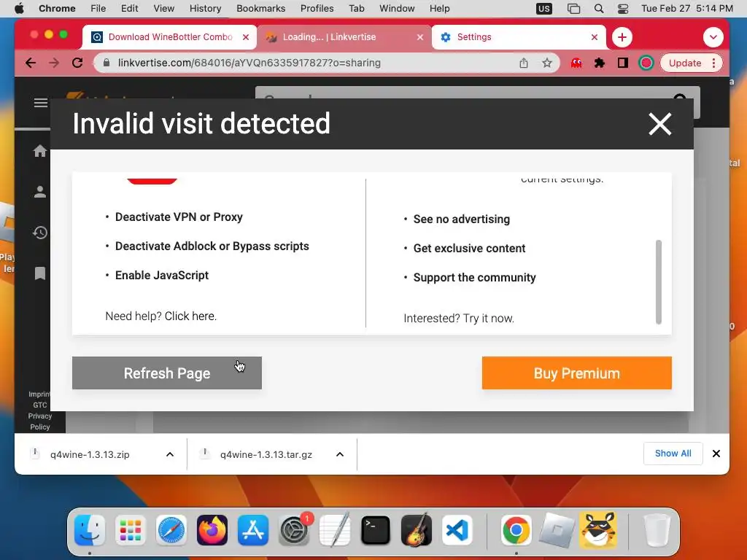The height and width of the screenshot is (560, 747).
Task: Close the downloads bar
Action: 716,454
